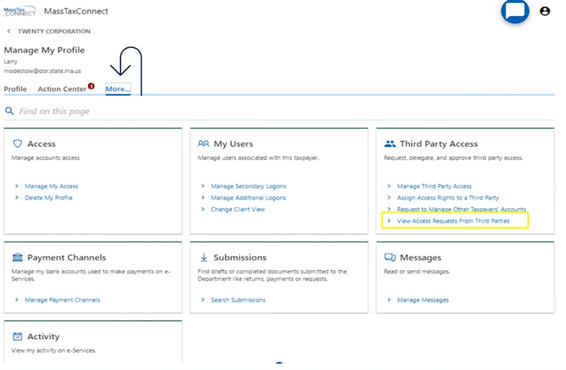Click the magnifier search icon
Viewport: 566px width, 370px height.
[x=9, y=111]
